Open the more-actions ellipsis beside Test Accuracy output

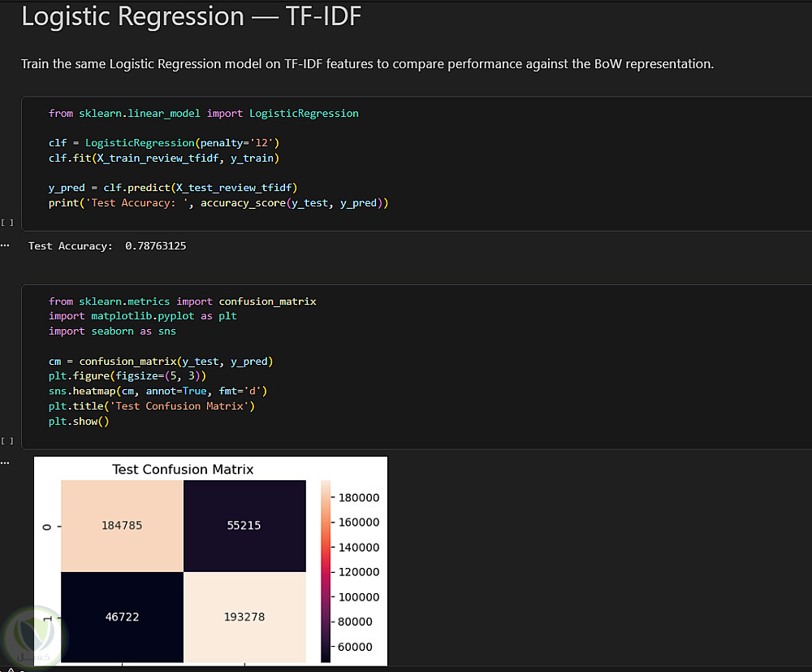point(5,245)
